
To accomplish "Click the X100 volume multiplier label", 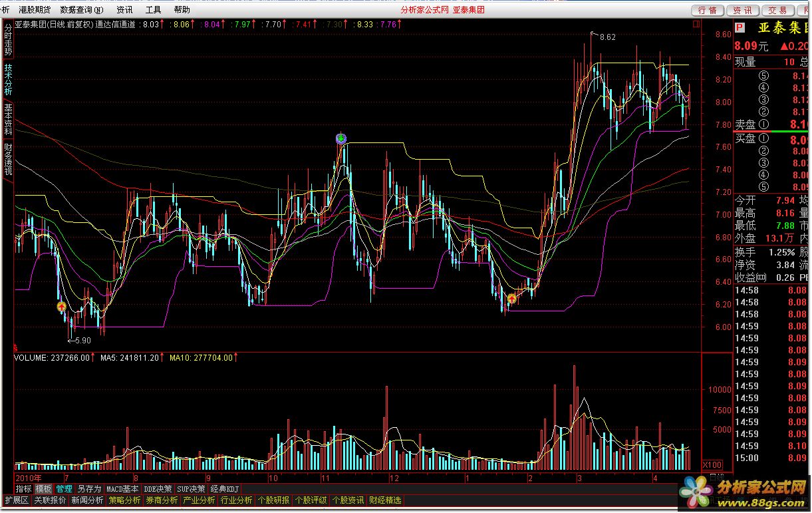I will coord(713,464).
